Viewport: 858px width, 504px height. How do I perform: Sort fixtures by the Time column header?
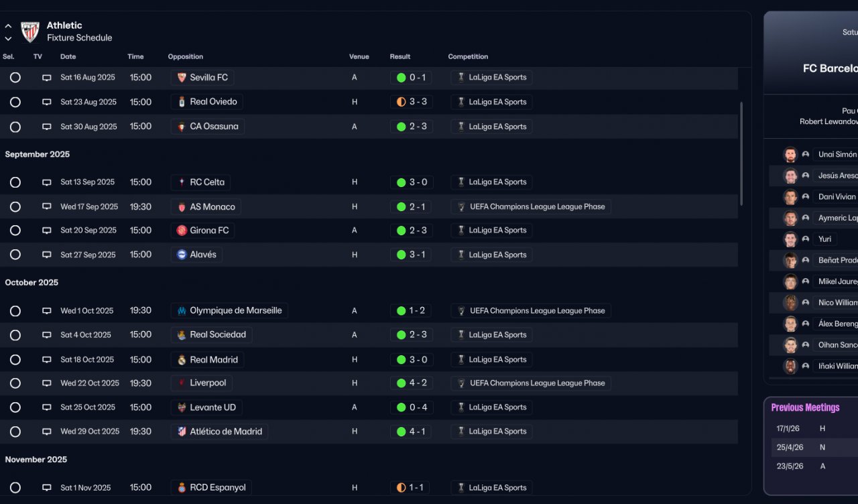[135, 57]
